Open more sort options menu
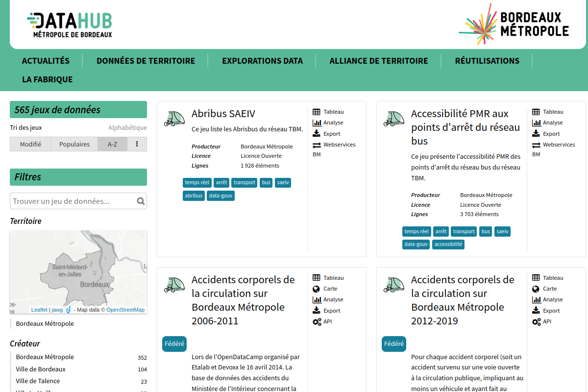588x392 pixels. point(137,144)
